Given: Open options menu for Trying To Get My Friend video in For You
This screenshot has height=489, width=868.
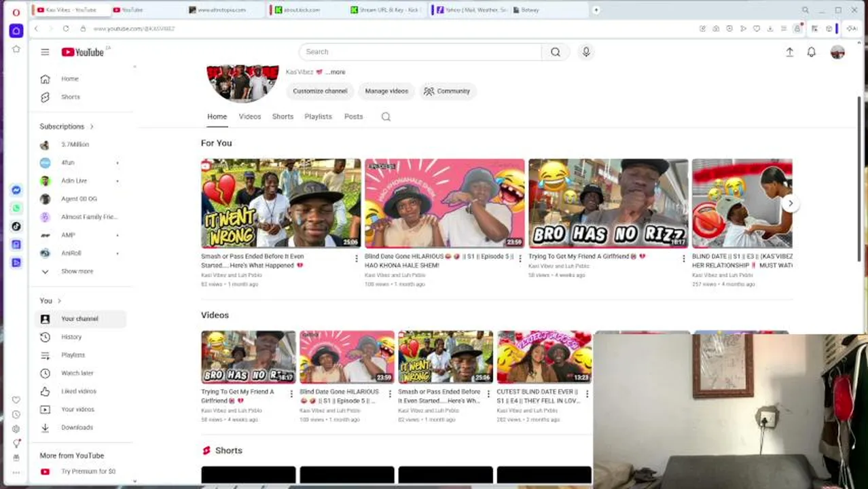Looking at the screenshot, I should [x=683, y=259].
